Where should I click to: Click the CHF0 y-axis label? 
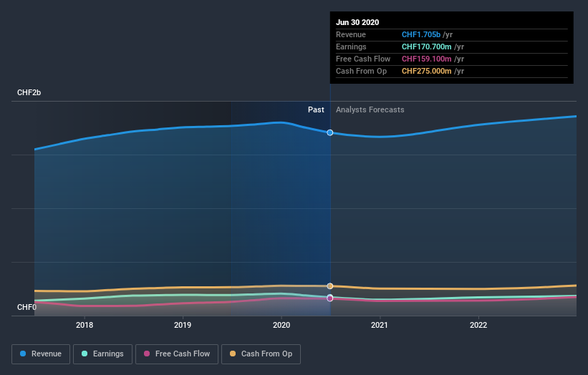tap(26, 307)
